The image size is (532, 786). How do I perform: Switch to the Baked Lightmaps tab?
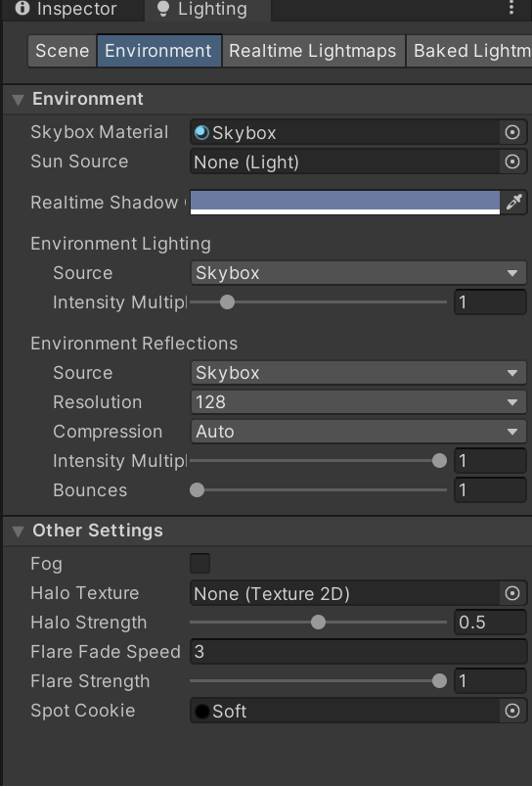click(468, 51)
